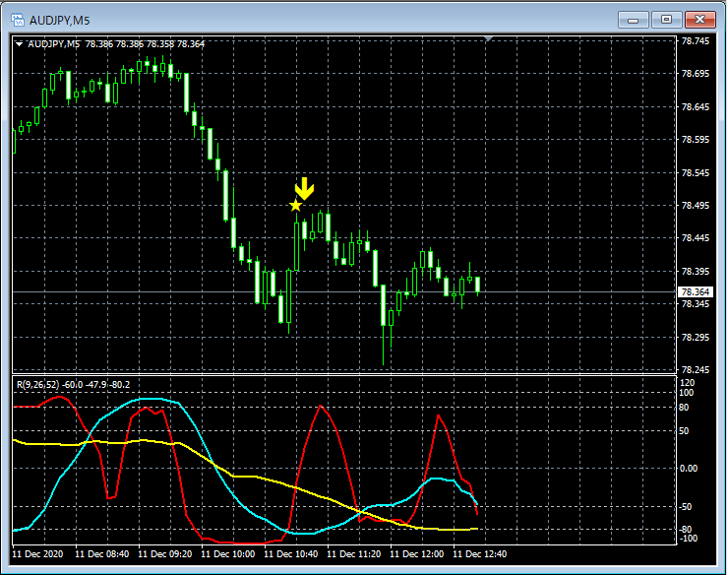Click the 120 level on indicator scale
Image resolution: width=728 pixels, height=575 pixels.
pos(688,382)
